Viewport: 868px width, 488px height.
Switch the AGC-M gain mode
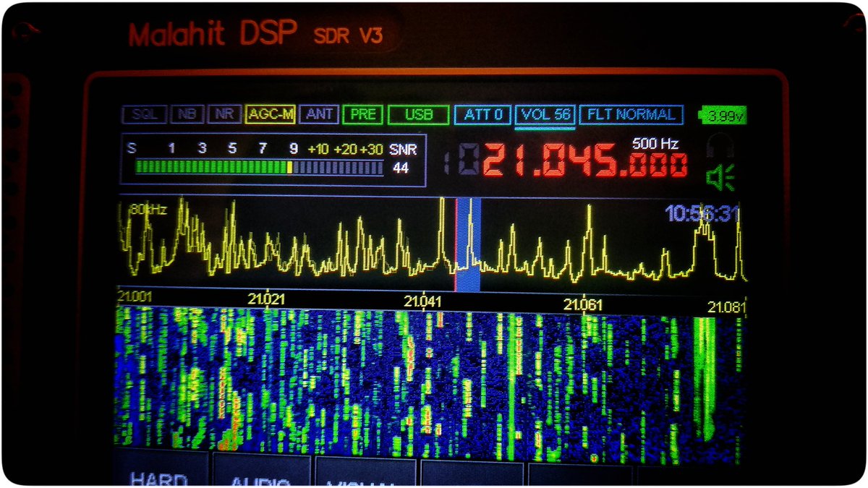pyautogui.click(x=270, y=114)
